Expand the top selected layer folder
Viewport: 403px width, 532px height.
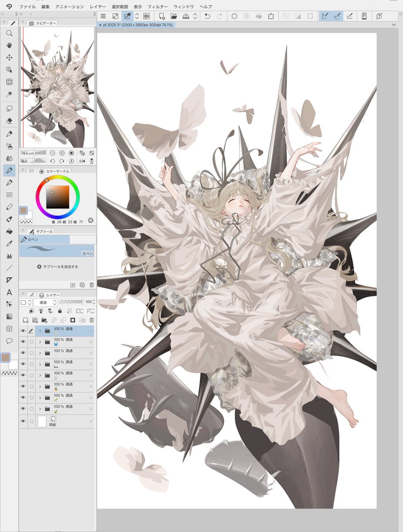[40, 331]
